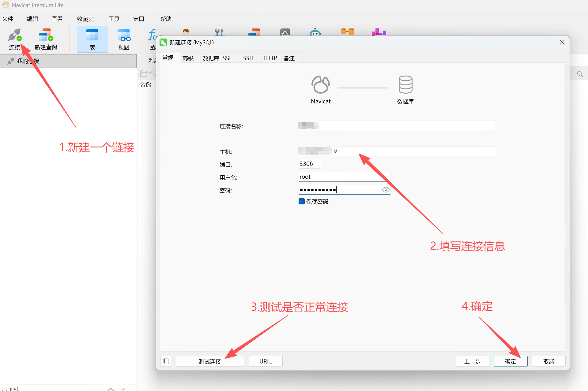This screenshot has height=391, width=588.
Task: Open the 工具 menu
Action: pyautogui.click(x=114, y=19)
